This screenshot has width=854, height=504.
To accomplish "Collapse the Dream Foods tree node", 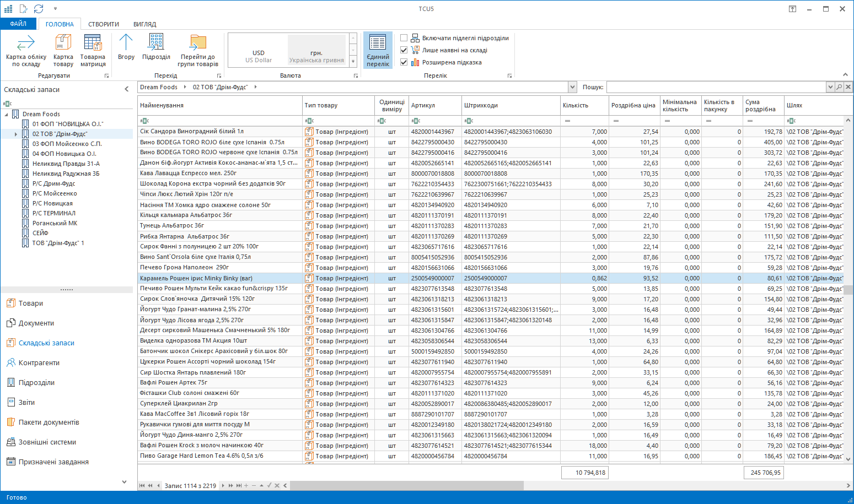I will click(7, 114).
